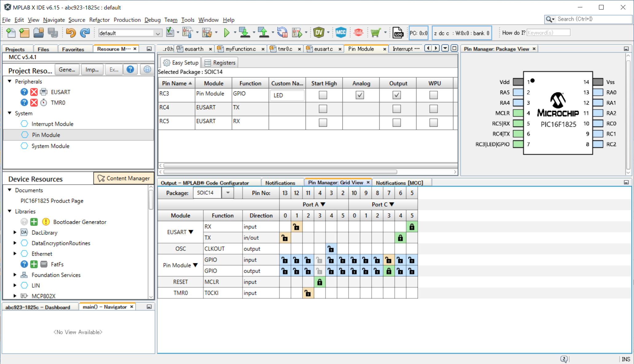Enable RC4 WPU checkbox
The width and height of the screenshot is (634, 364).
[x=433, y=109]
